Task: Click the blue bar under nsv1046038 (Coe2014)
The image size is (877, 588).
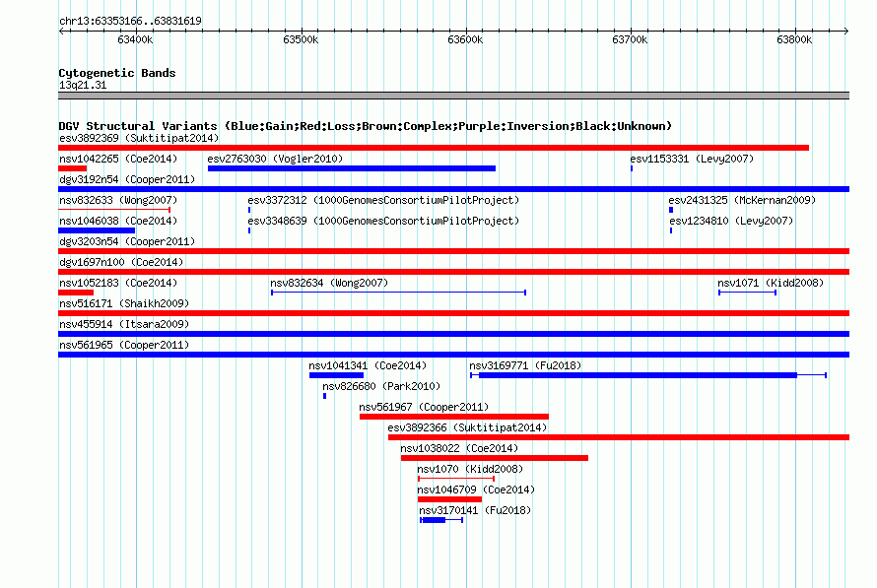Action: coord(97,230)
